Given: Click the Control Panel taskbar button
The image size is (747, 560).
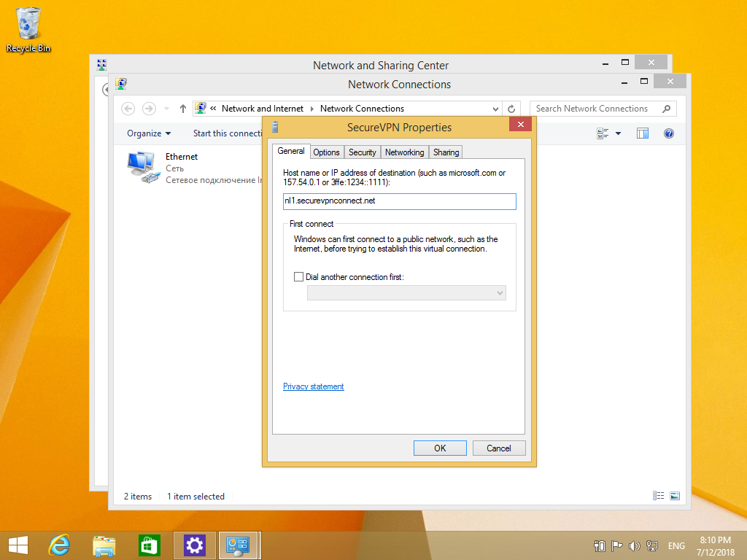Looking at the screenshot, I should tap(239, 545).
